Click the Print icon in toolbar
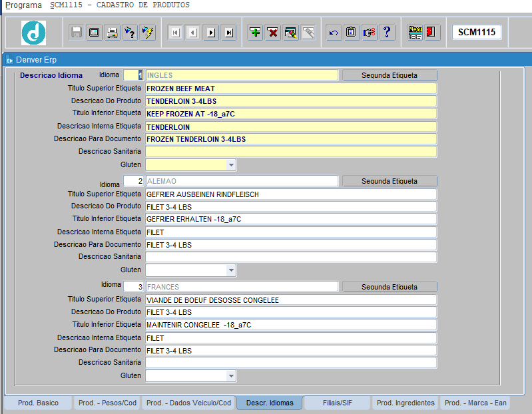532x414 pixels. pyautogui.click(x=112, y=33)
